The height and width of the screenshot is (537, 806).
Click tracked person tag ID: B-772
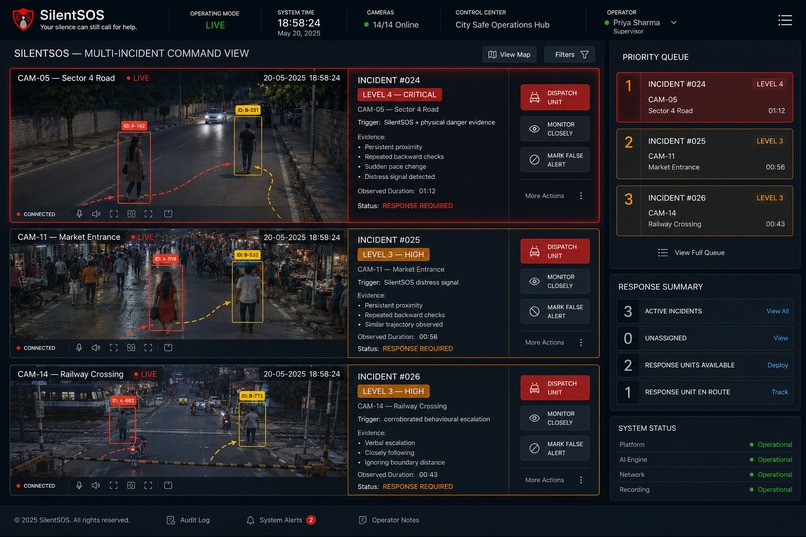(x=252, y=396)
